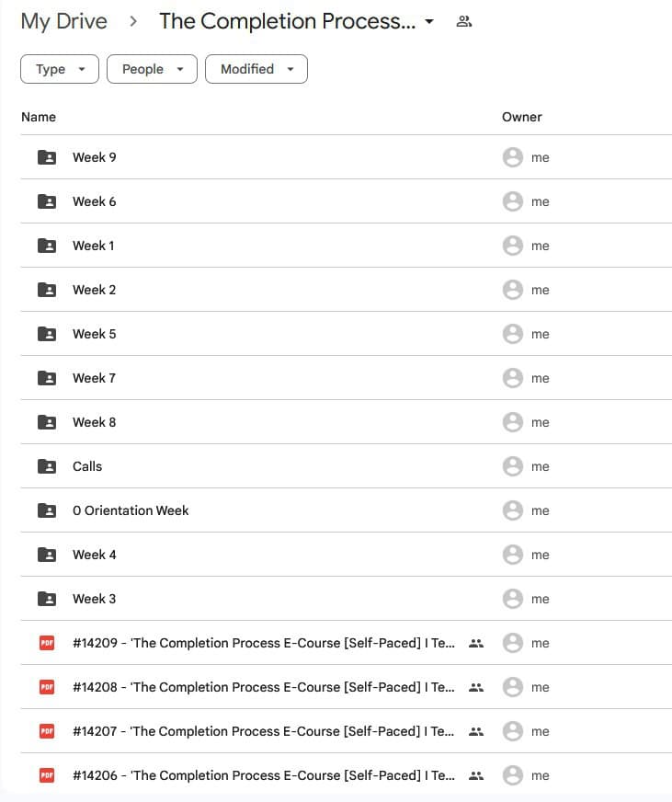Click the share icon beside the folder title

coord(464,20)
